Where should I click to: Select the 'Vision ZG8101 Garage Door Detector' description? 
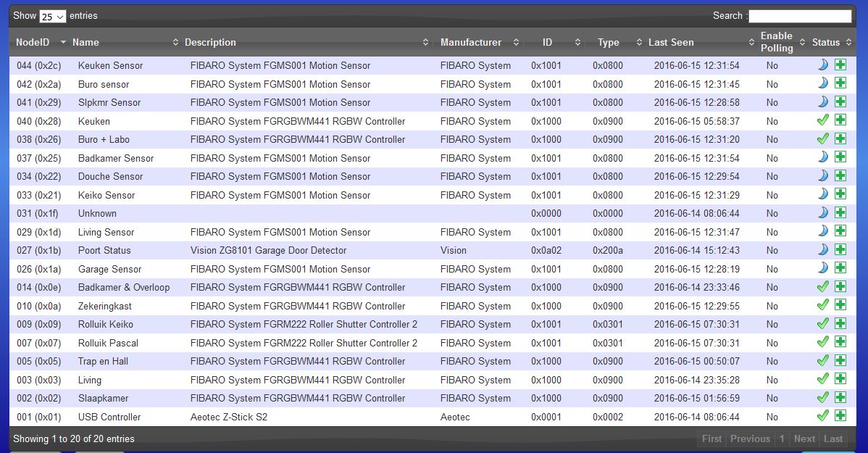(269, 250)
